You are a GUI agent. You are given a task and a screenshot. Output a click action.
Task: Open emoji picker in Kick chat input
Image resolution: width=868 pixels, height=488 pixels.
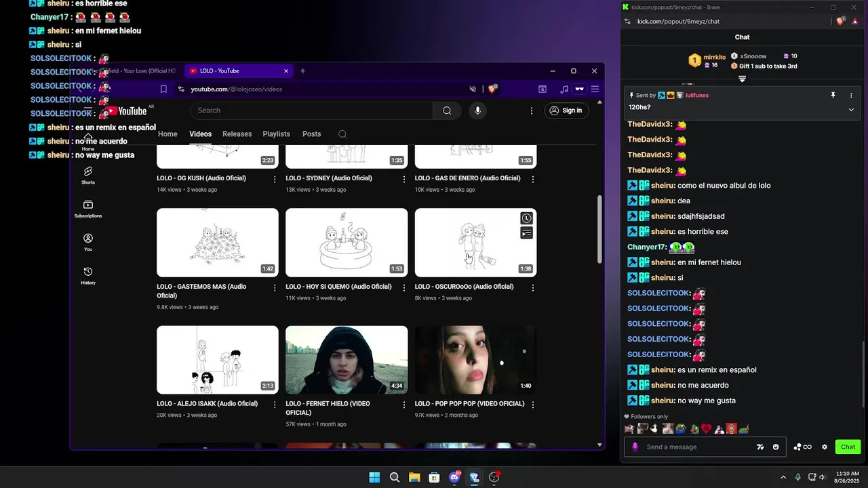click(776, 447)
